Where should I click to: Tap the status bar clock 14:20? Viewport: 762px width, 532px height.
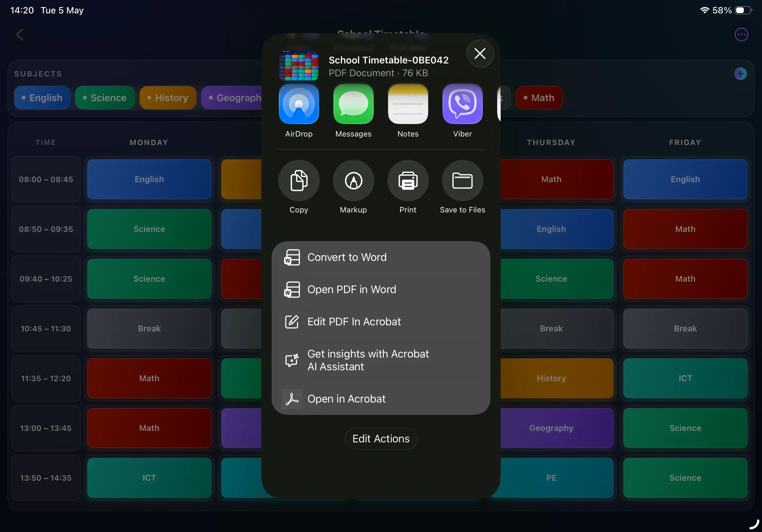(22, 10)
